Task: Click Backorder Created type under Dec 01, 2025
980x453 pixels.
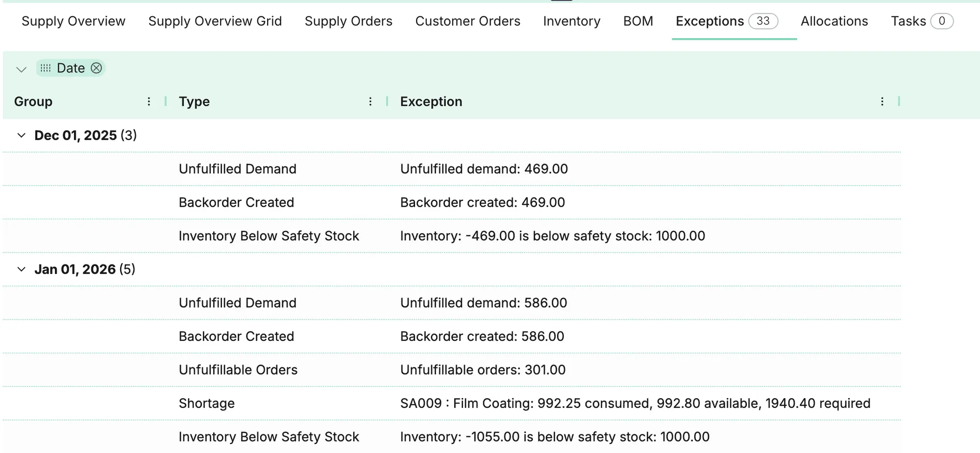Action: click(236, 202)
